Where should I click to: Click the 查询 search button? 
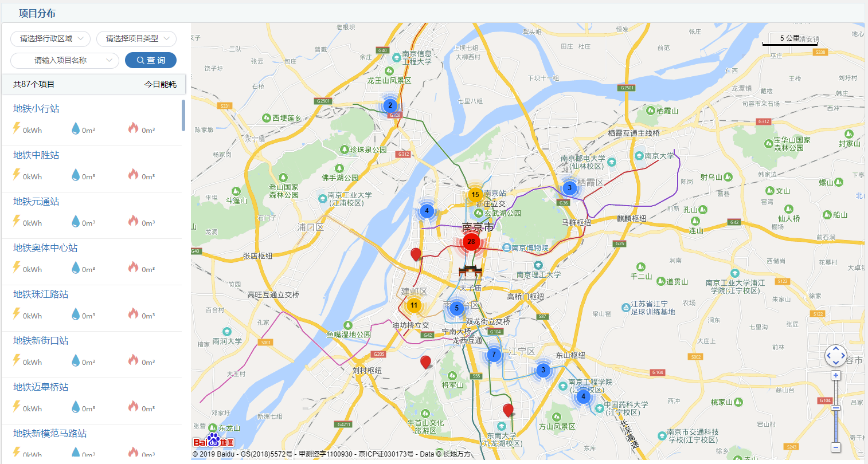click(x=151, y=60)
